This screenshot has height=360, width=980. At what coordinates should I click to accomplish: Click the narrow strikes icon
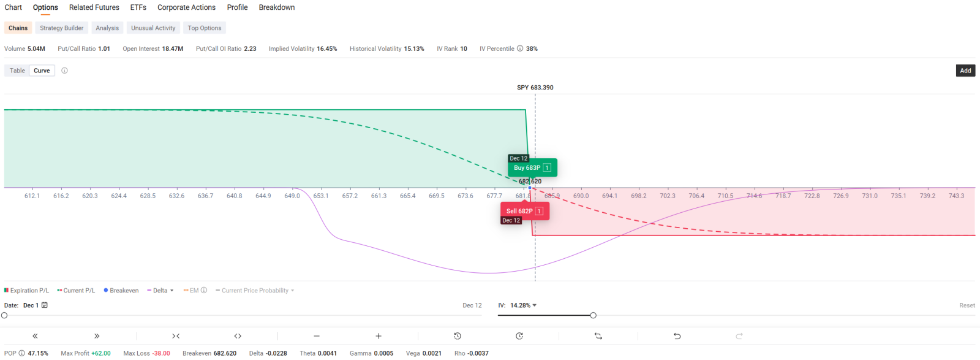click(x=176, y=336)
